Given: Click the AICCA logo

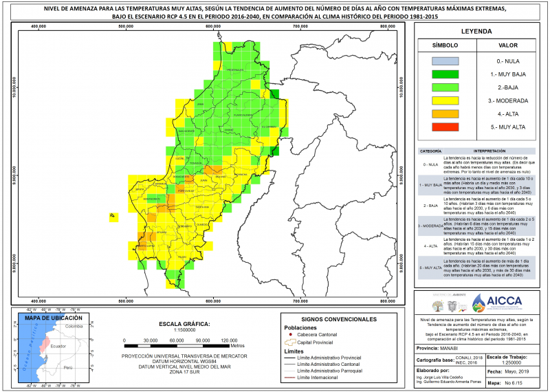Looking at the screenshot, I should (x=496, y=303).
